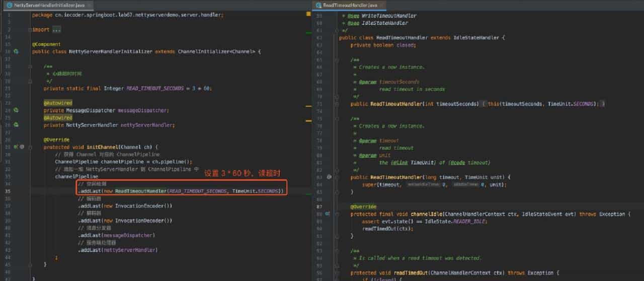The height and width of the screenshot is (281, 644).
Task: Collapse the initChannel method body fold marker
Action: 31,147
